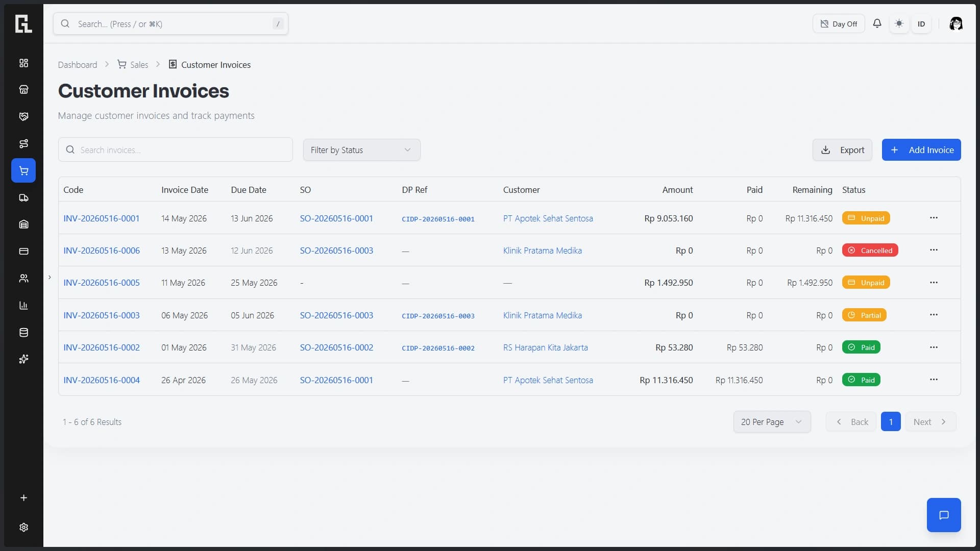Open the chat bubble widget
The image size is (980, 551).
click(944, 515)
